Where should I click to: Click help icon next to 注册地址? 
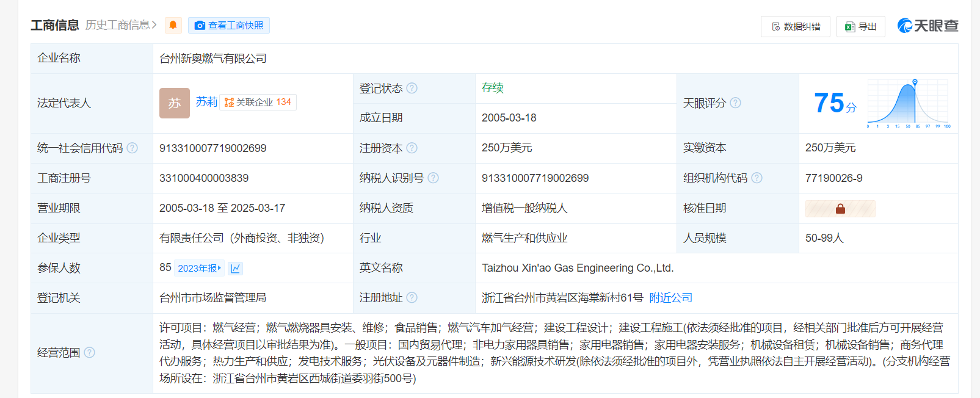click(412, 297)
